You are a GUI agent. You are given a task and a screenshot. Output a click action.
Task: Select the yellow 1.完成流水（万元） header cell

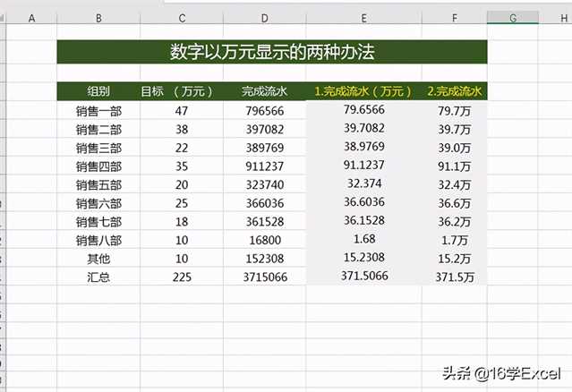click(363, 90)
